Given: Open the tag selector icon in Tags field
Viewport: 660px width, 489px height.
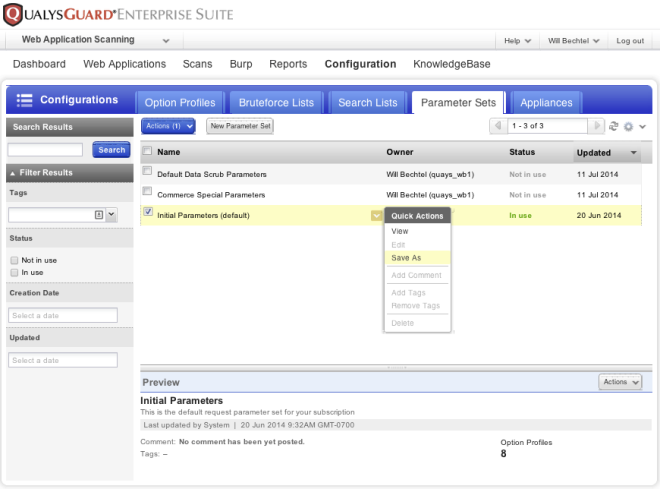Looking at the screenshot, I should pyautogui.click(x=98, y=215).
